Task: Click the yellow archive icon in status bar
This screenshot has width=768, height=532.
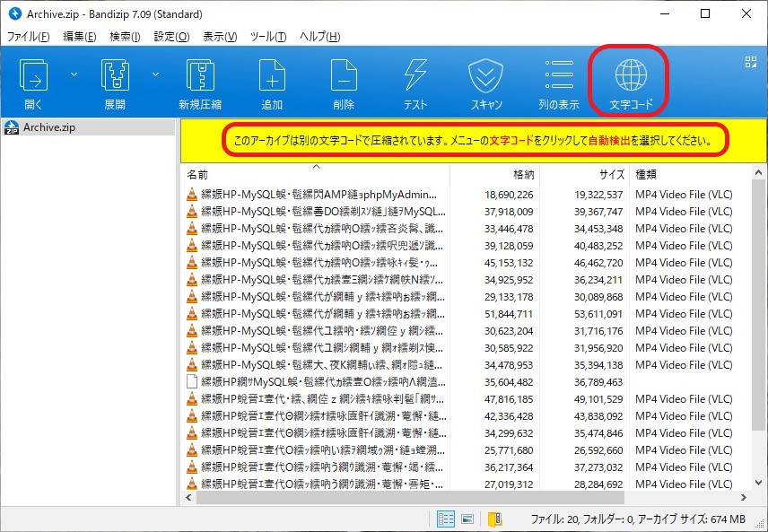Action: pyautogui.click(x=493, y=519)
